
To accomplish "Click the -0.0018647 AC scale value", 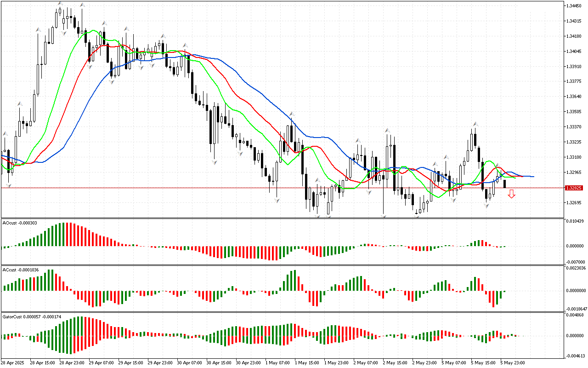I will (576, 309).
